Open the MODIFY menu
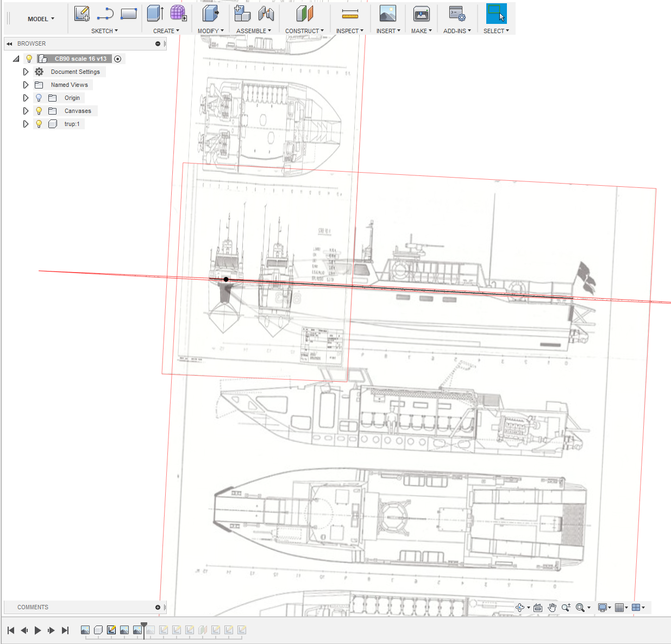 pos(210,31)
